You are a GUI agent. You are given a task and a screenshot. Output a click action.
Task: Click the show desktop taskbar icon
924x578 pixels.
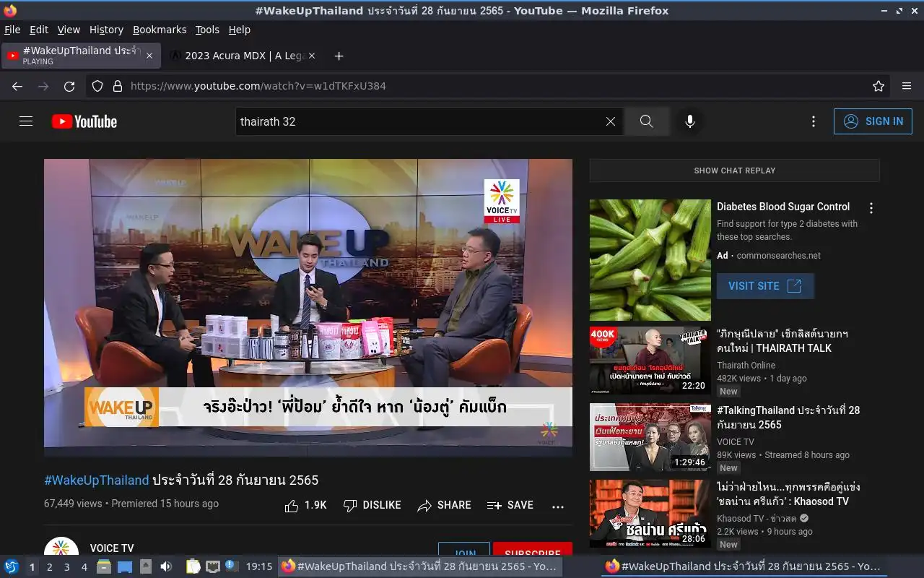125,567
